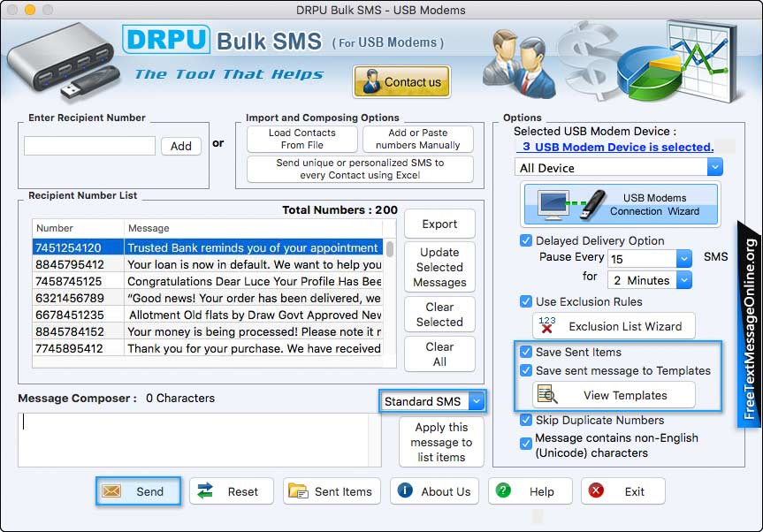Click the Clear All button
The image size is (763, 532).
coord(439,354)
